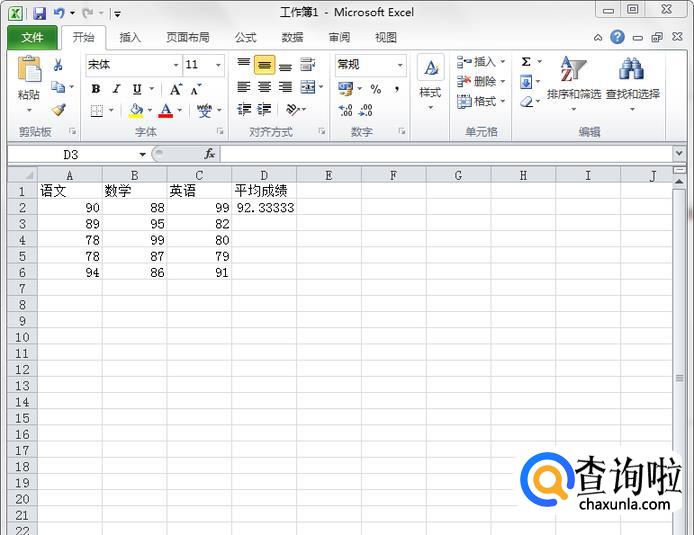This screenshot has width=694, height=535.
Task: Open Find and Select (查找和选择)
Action: click(x=633, y=83)
